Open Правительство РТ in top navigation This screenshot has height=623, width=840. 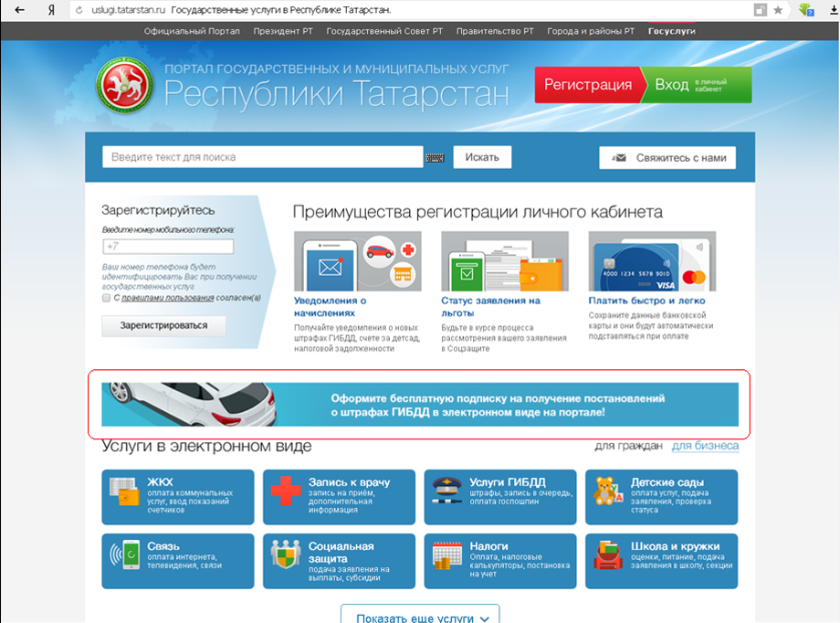[494, 31]
